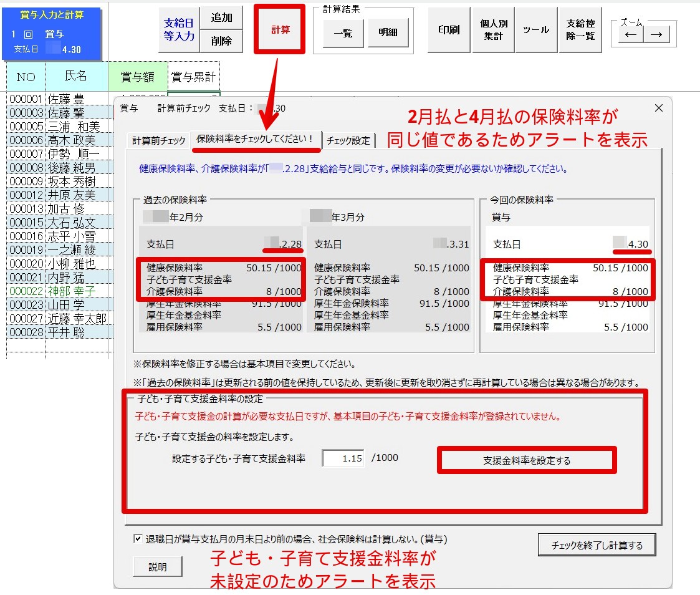Viewport: 700px width, 595px height.
Task: Click the 計算 button in toolbar
Action: [x=280, y=29]
